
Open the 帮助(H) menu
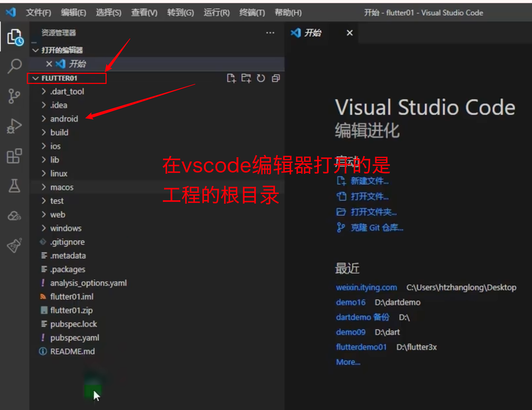tap(288, 12)
